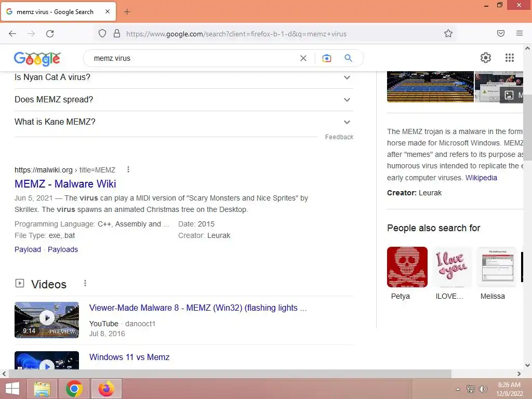Reload the page with the refresh icon
This screenshot has width=532, height=399.
(50, 34)
